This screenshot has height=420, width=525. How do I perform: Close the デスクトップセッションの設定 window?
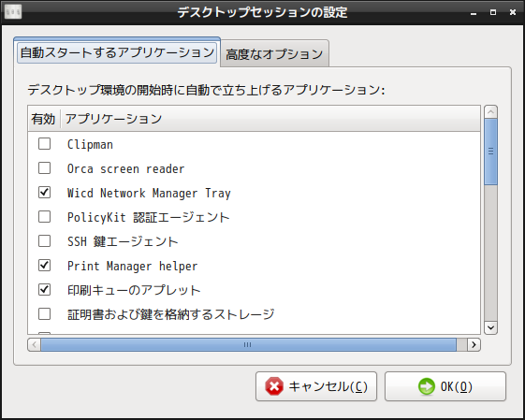[513, 12]
